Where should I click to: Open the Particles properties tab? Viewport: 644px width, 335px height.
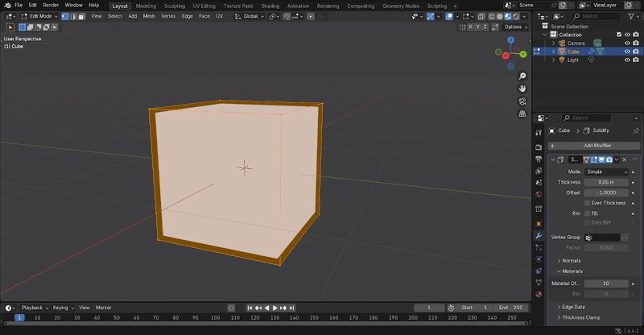539,247
